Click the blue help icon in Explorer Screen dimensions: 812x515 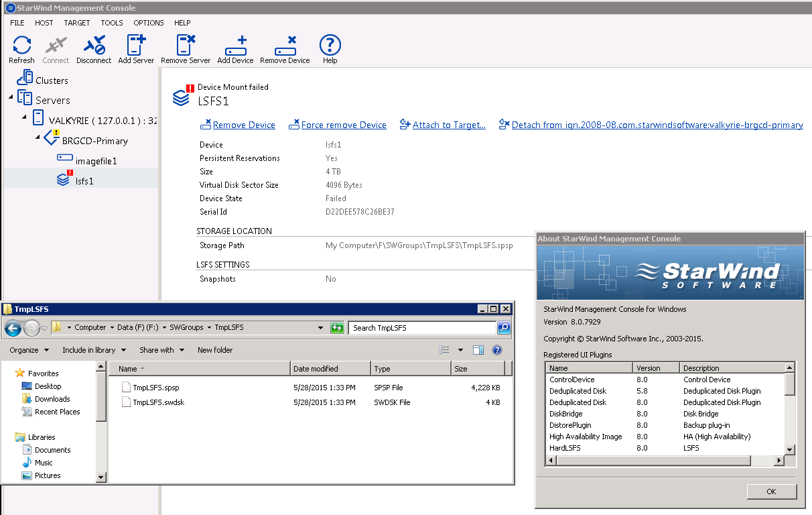[497, 350]
